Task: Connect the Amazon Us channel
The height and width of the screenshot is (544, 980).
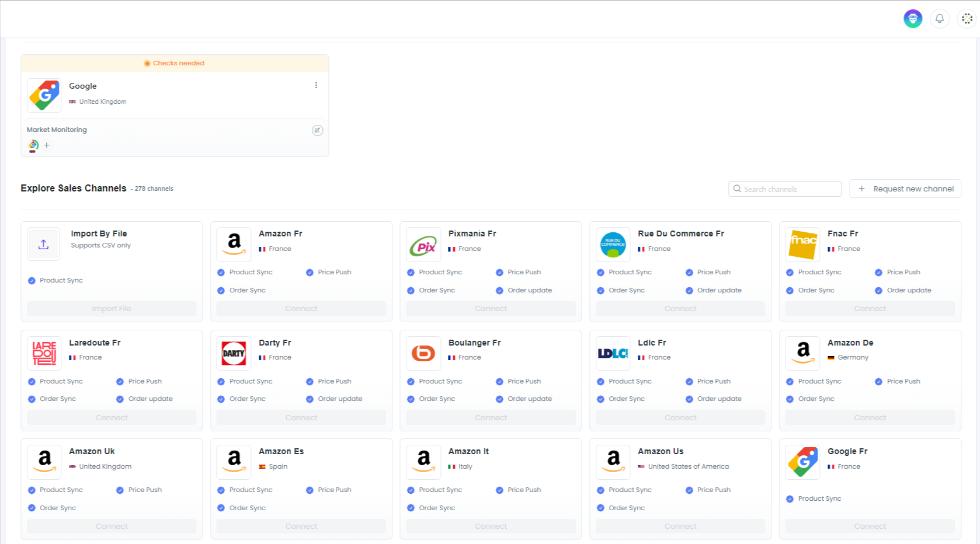Action: [680, 526]
